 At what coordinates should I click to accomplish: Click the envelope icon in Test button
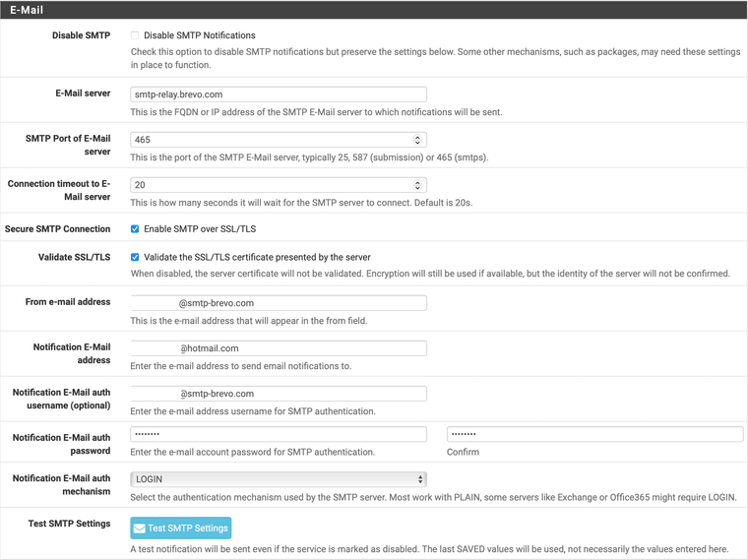(x=140, y=529)
